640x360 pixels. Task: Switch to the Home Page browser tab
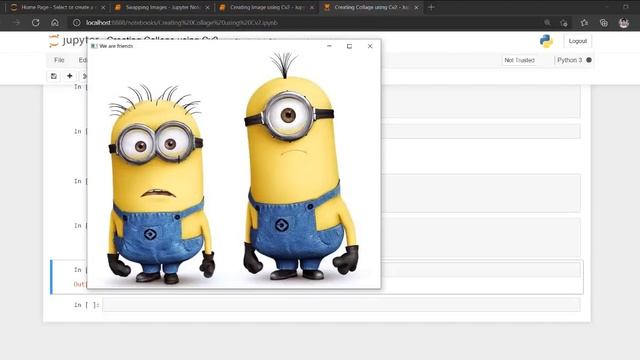tap(57, 7)
